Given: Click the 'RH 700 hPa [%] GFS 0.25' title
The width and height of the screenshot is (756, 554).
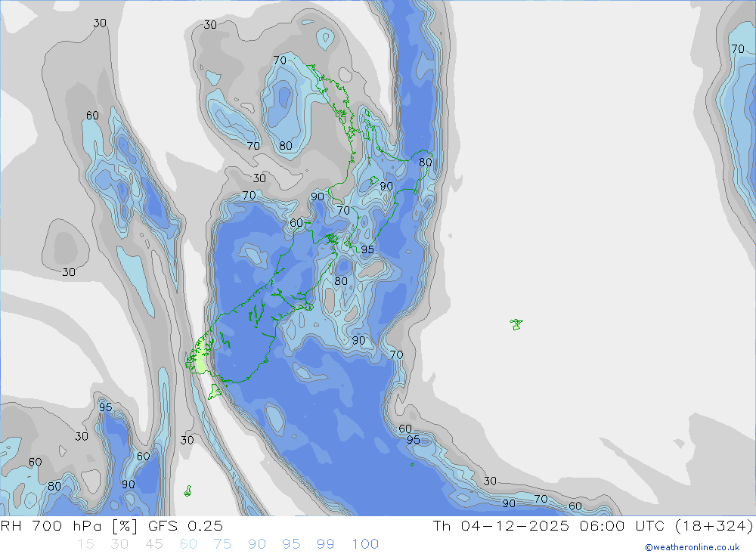Looking at the screenshot, I should click(x=111, y=525).
